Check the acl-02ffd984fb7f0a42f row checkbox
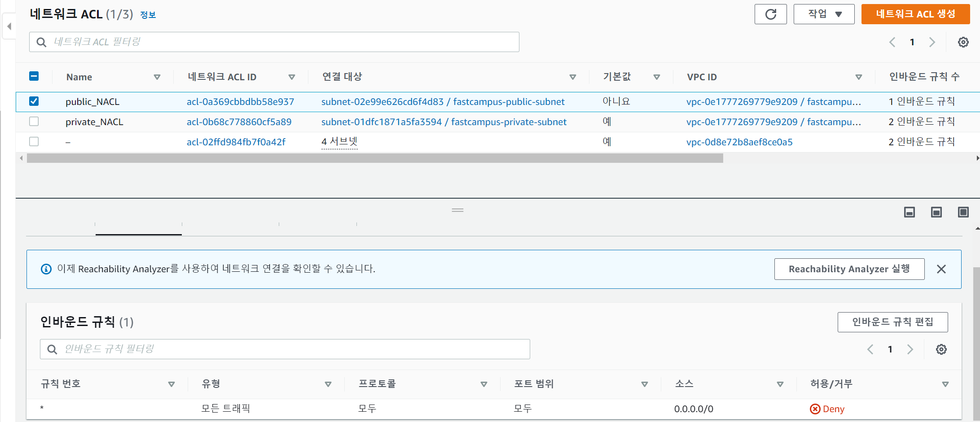Viewport: 980px width, 422px height. pyautogui.click(x=34, y=142)
